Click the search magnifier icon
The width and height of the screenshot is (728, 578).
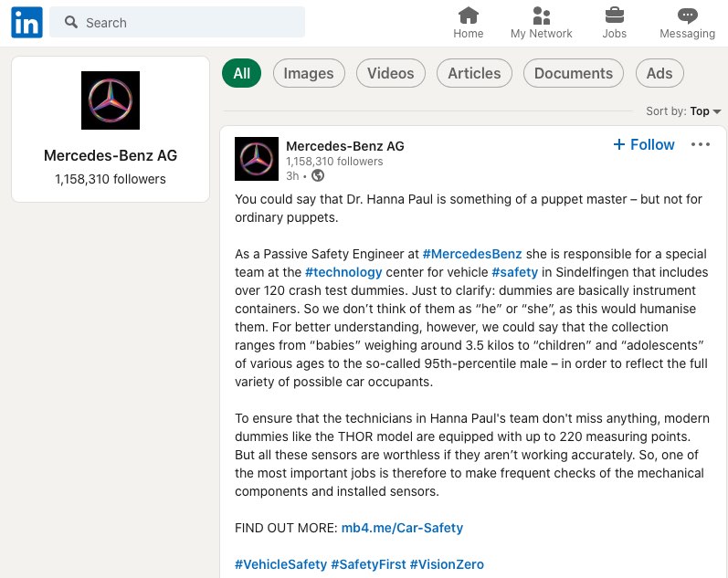click(70, 22)
